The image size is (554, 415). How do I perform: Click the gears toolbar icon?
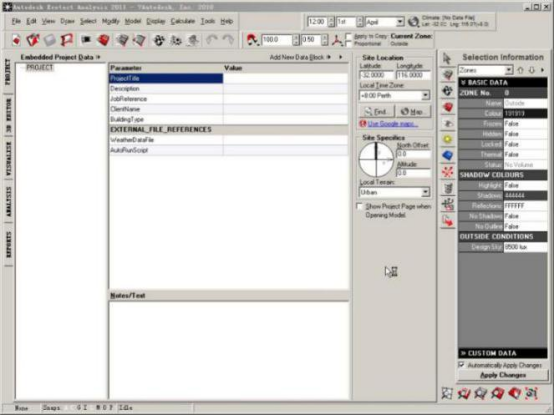click(176, 40)
